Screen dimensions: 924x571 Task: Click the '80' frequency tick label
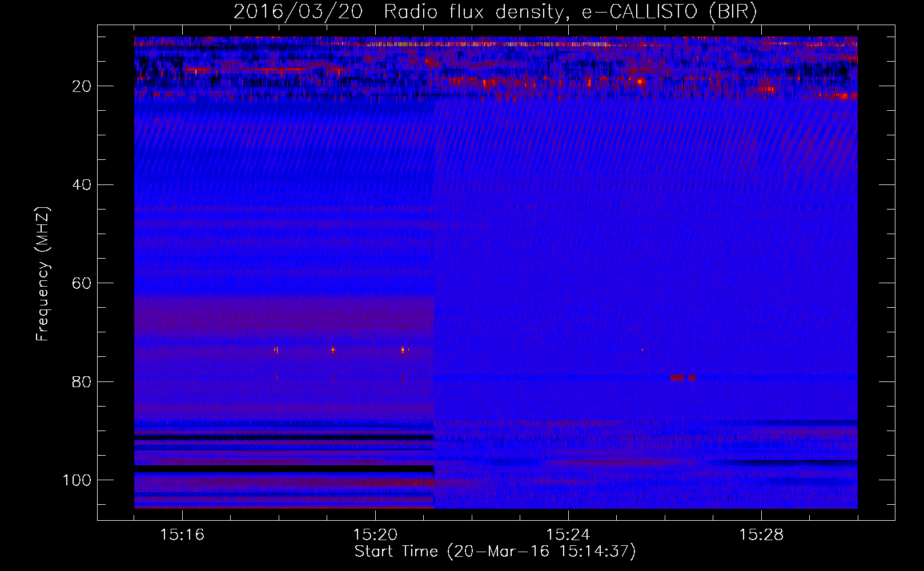pos(82,381)
